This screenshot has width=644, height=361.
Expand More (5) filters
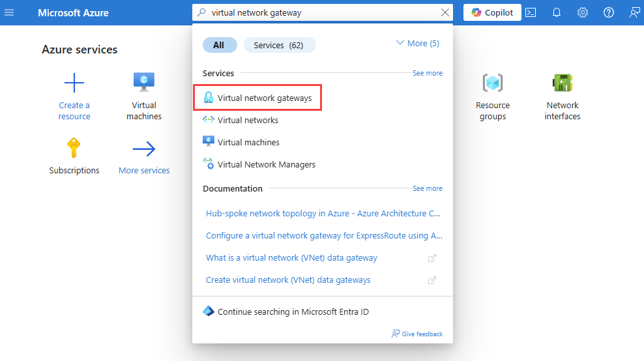[x=418, y=44]
